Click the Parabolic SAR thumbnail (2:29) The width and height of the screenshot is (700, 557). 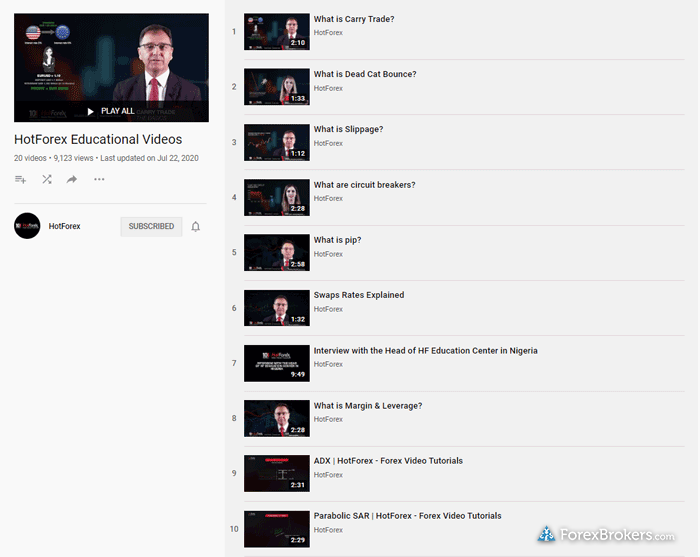pyautogui.click(x=277, y=529)
